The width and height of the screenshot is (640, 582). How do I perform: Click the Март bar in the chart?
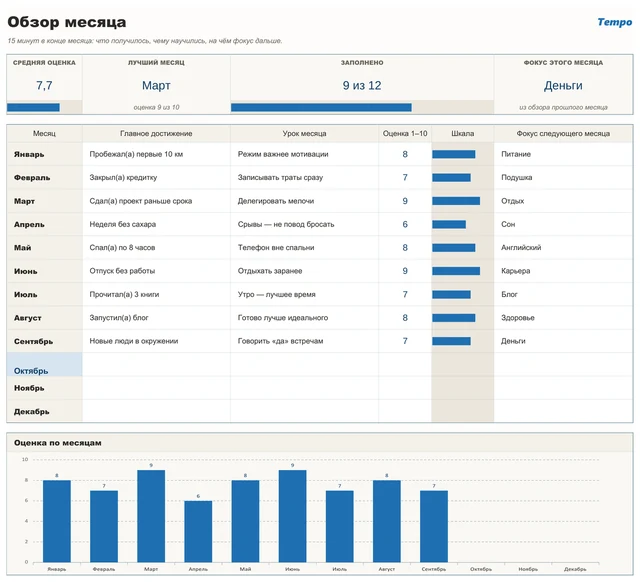click(151, 516)
